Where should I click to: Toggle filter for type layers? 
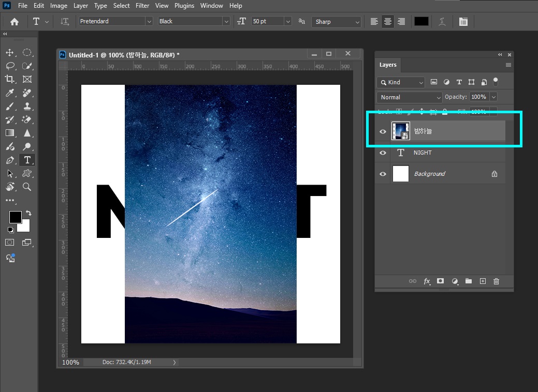coord(459,82)
